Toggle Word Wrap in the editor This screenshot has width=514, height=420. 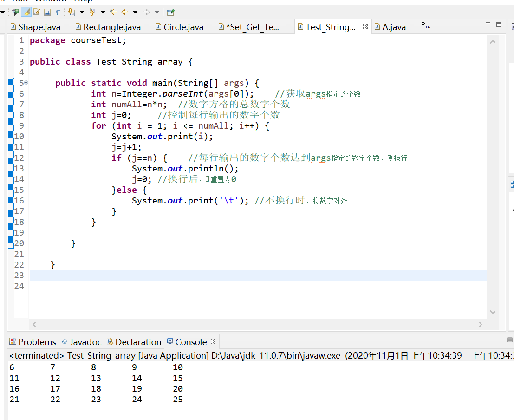[x=37, y=13]
